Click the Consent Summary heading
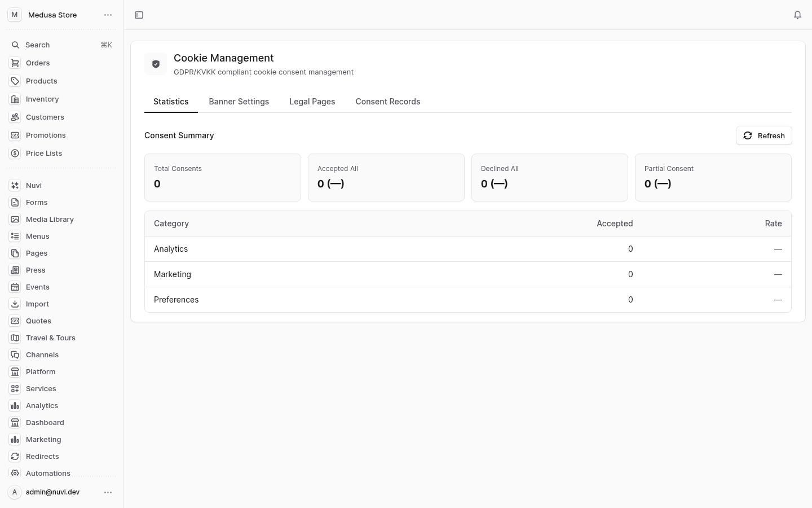Viewport: 812px width, 508px height. point(179,135)
